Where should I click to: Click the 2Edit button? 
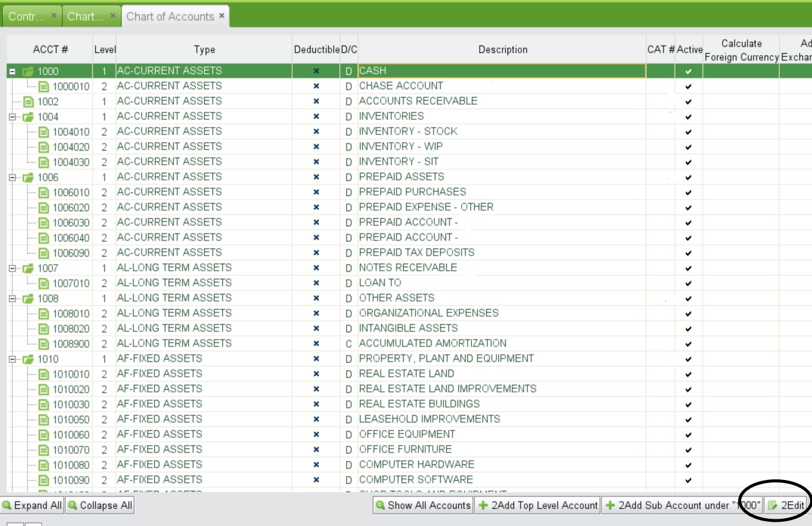point(787,505)
